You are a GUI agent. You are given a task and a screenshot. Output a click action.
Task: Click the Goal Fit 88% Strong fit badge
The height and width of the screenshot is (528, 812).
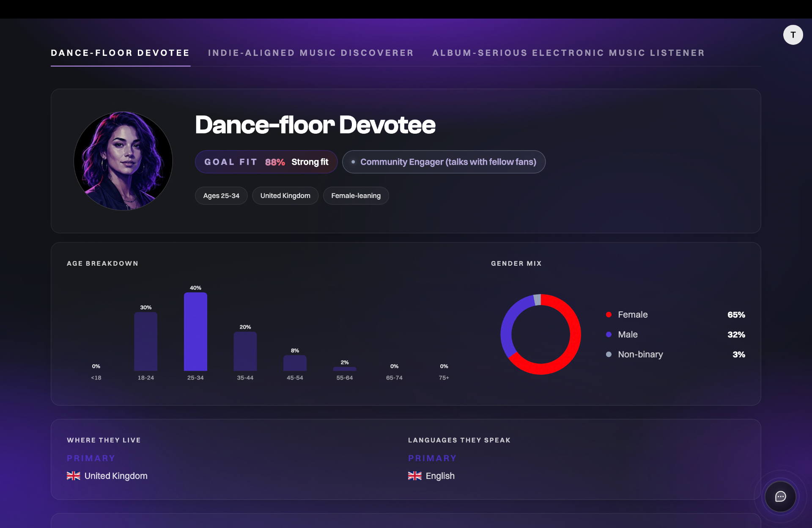pyautogui.click(x=266, y=162)
